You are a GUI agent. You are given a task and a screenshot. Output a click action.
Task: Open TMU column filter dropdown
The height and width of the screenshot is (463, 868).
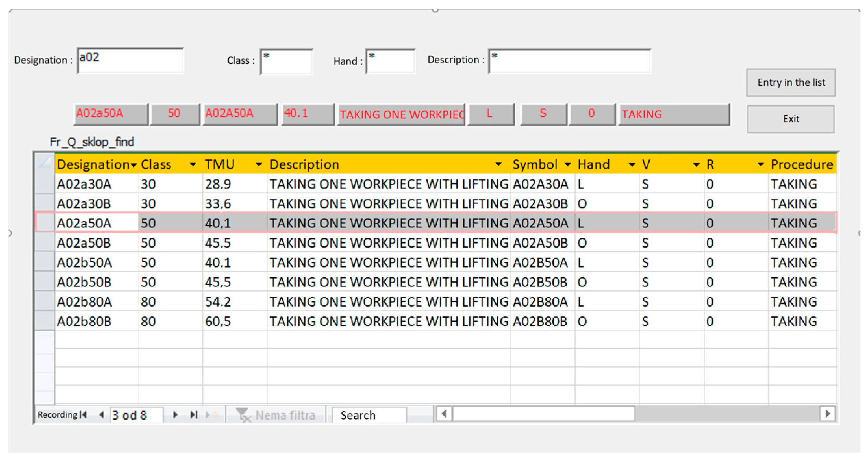tap(258, 164)
